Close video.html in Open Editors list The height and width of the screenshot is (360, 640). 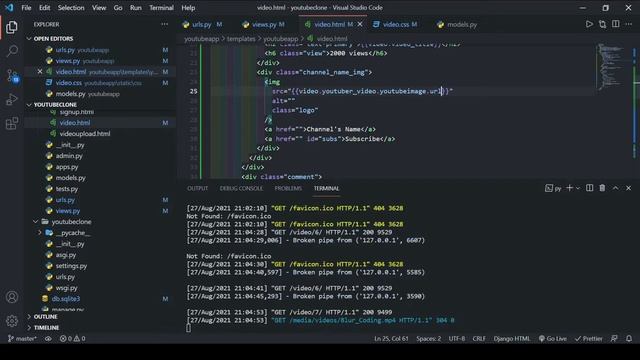(x=40, y=72)
